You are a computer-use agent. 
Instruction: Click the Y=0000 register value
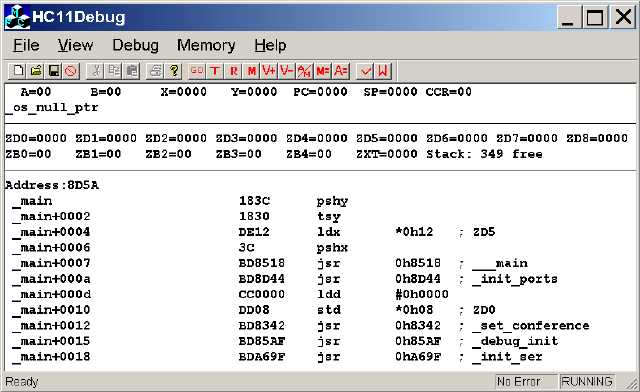coord(254,91)
